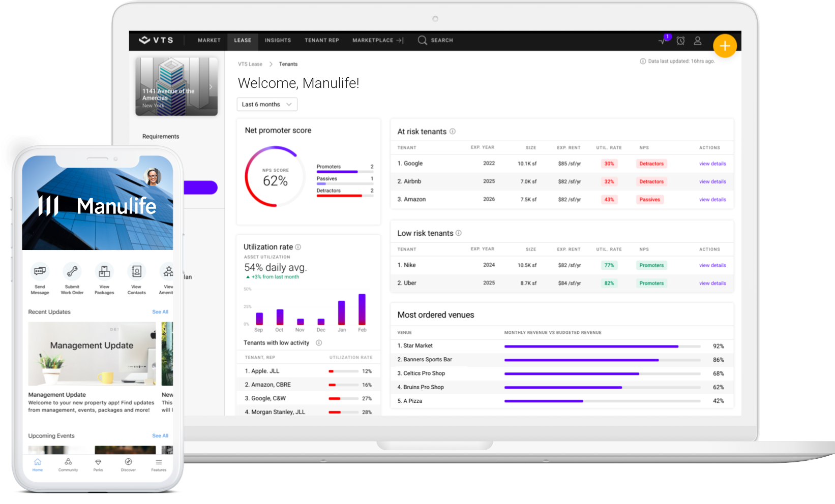Viewport: 835px width, 504px height.
Task: Open the MARKETPLACE tab
Action: click(378, 40)
